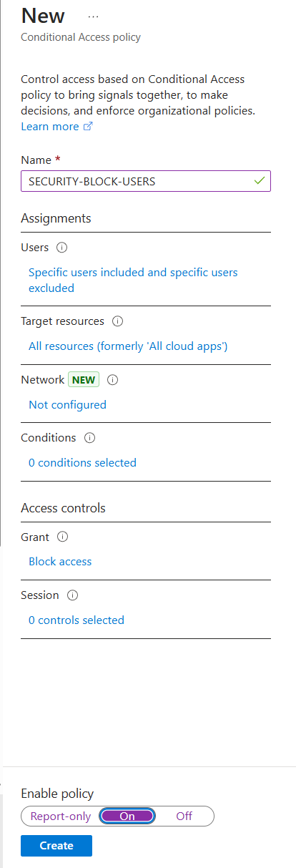This screenshot has height=868, width=296.
Task: Open the 0 controls selected session link
Action: (77, 620)
